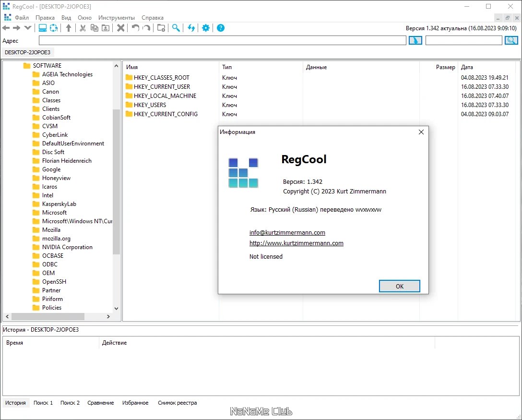Screen dimensions: 522x420
Task: Open the Вид menu
Action: pos(66,18)
